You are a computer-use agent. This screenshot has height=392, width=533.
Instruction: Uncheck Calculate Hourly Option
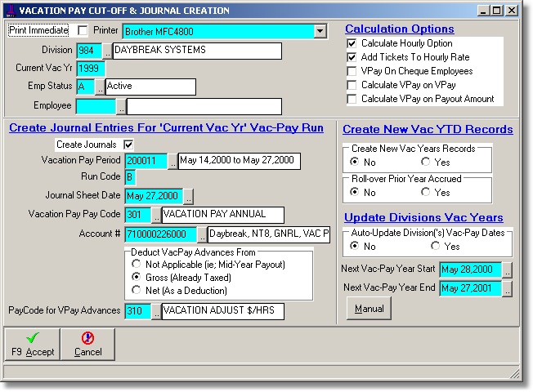click(x=352, y=43)
